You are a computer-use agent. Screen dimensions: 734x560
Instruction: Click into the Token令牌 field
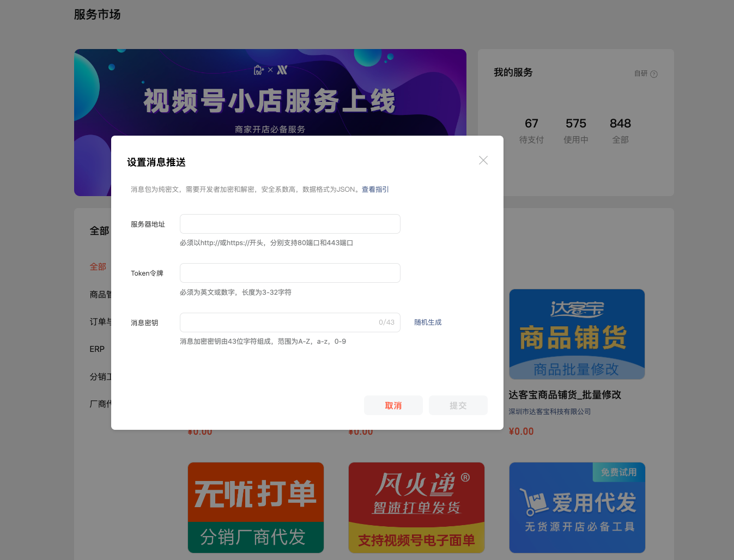(x=290, y=273)
